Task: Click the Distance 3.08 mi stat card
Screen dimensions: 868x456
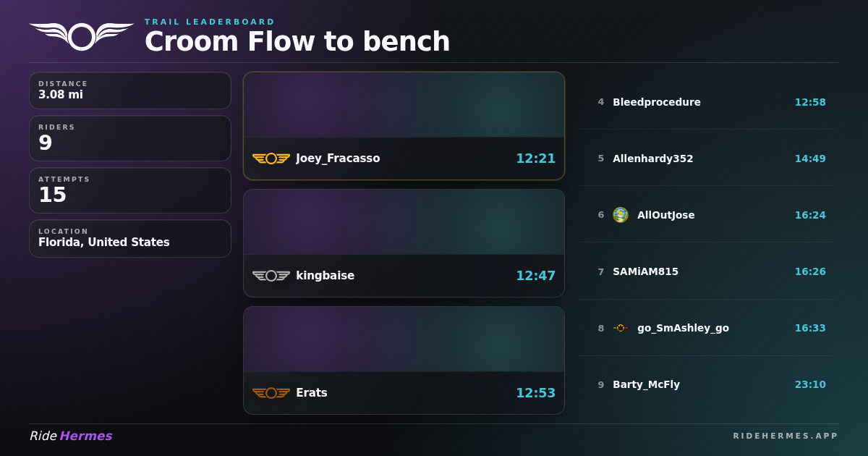Action: (130, 90)
